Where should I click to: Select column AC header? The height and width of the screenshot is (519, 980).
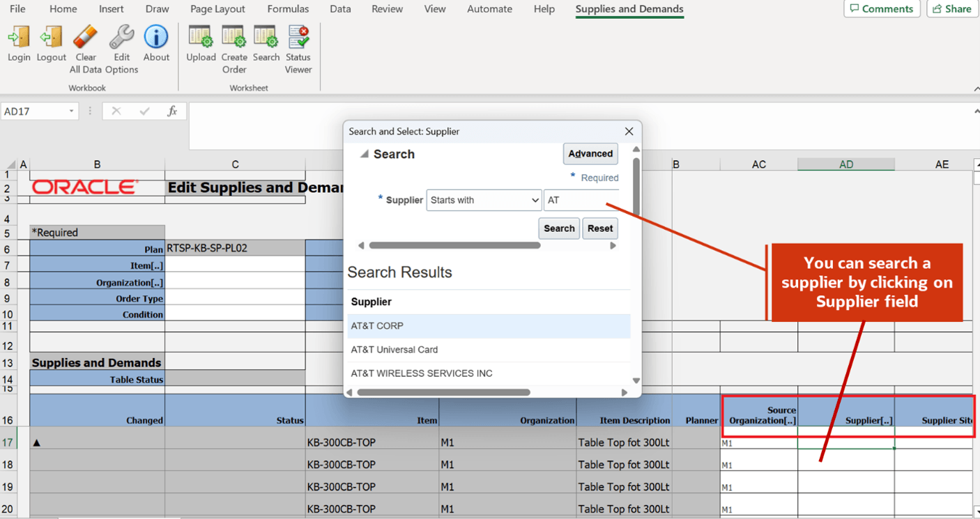(x=759, y=164)
